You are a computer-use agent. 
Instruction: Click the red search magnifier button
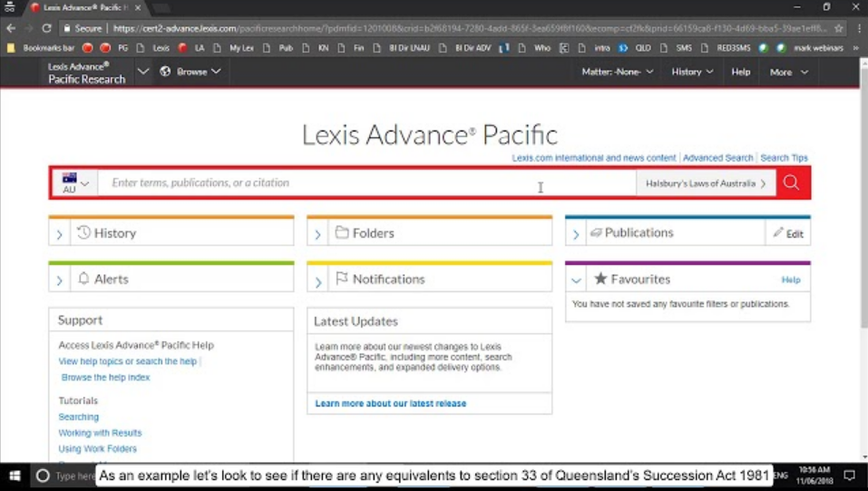(x=791, y=182)
